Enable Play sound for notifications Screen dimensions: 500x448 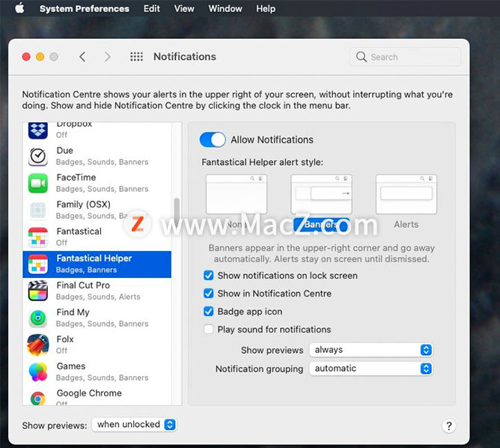coord(209,329)
